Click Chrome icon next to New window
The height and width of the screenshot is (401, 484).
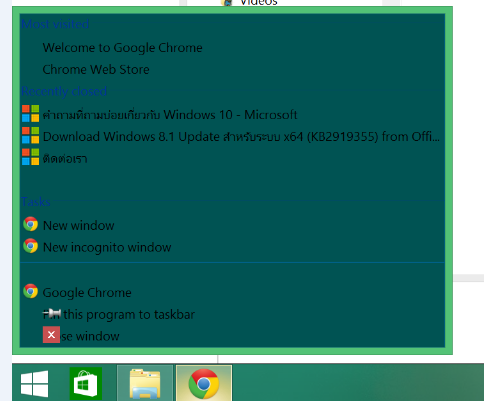pos(30,224)
